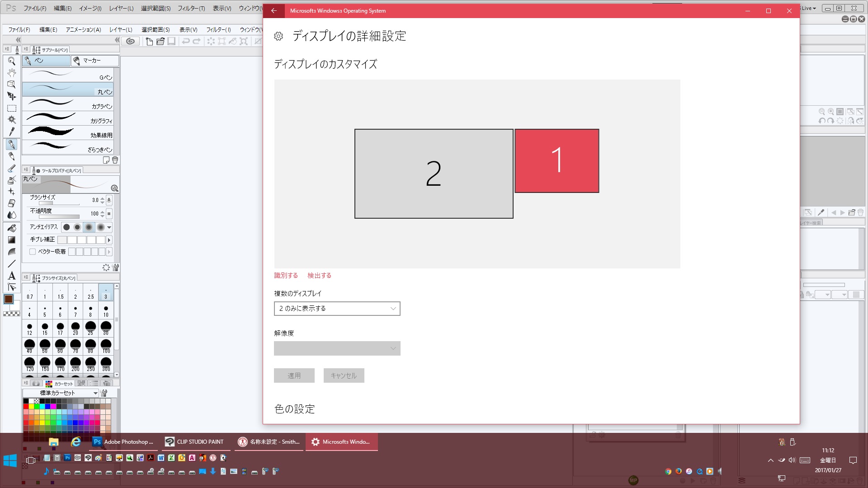Viewport: 868px width, 488px height.
Task: Select the Fill bucket tool
Action: 12,228
